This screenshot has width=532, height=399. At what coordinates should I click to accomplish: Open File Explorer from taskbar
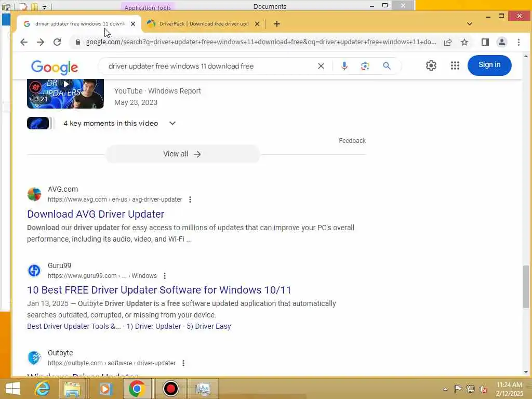[72, 389]
